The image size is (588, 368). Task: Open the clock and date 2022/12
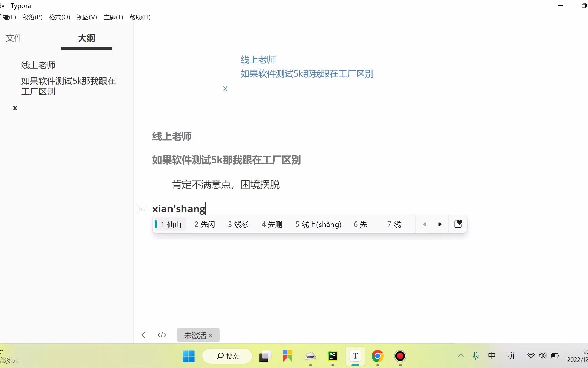tap(577, 356)
